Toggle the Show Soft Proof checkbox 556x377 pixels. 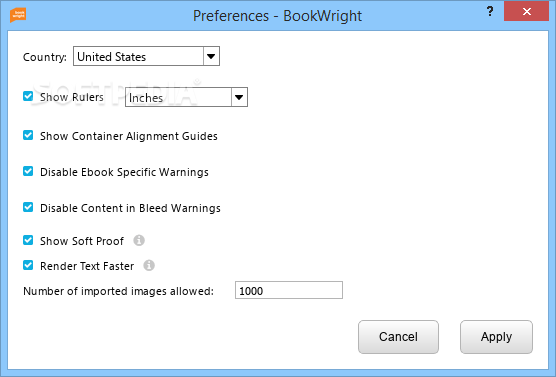coord(28,240)
